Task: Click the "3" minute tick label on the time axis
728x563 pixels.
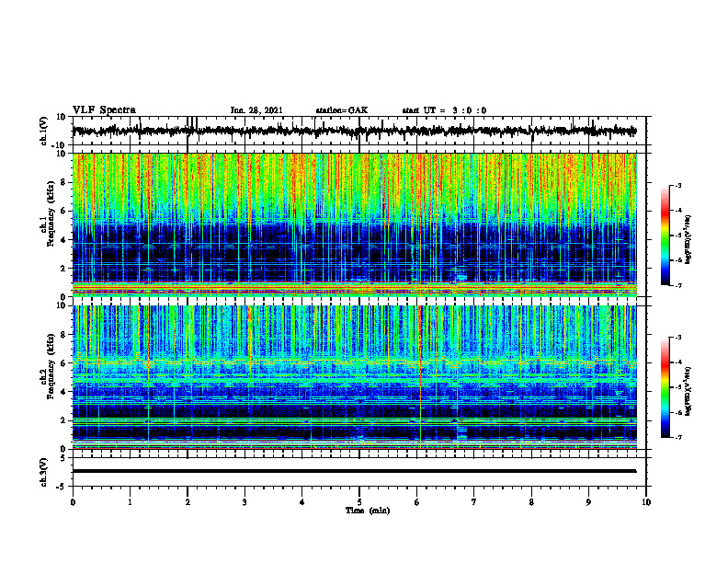Action: coord(245,502)
